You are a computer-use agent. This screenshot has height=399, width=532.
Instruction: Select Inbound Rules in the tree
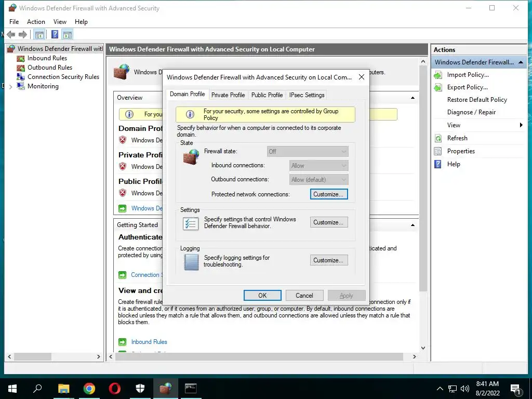[x=47, y=58]
